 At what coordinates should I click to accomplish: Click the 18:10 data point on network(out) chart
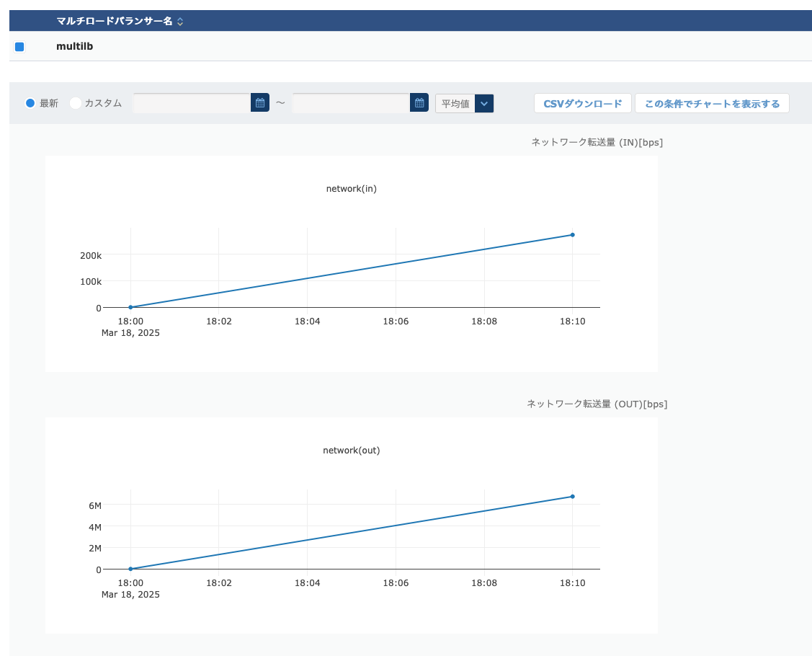[x=572, y=497]
